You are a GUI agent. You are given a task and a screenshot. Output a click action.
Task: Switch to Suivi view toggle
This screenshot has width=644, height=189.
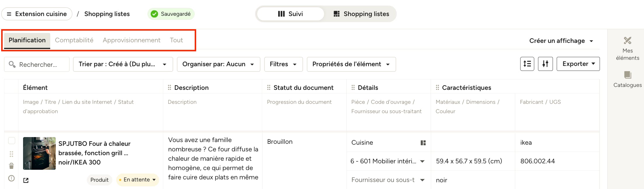pyautogui.click(x=290, y=14)
